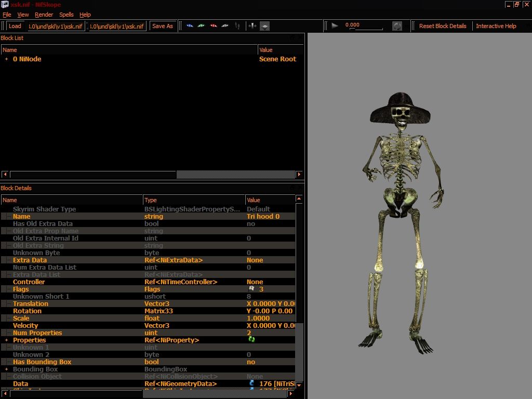Open the Help menu

point(85,15)
